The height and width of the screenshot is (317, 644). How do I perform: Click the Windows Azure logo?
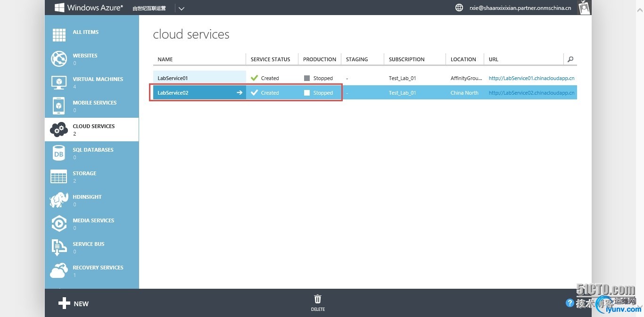click(89, 8)
